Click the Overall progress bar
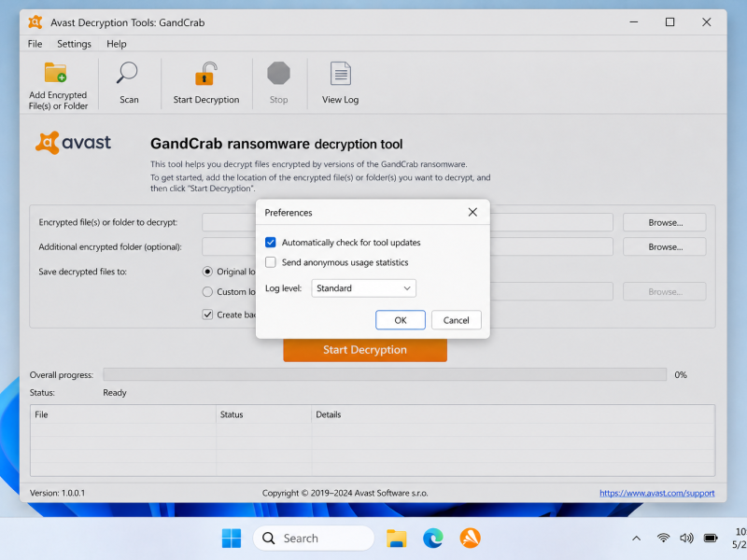 [x=385, y=374]
